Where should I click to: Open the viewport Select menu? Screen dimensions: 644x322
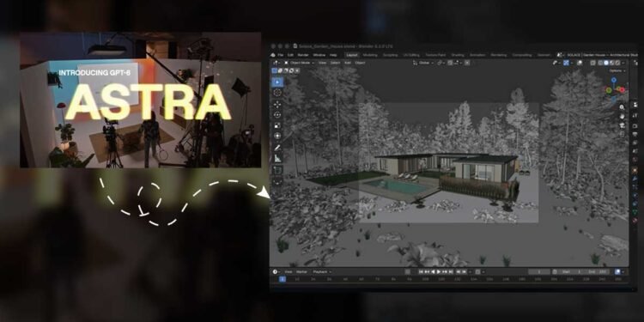point(335,63)
